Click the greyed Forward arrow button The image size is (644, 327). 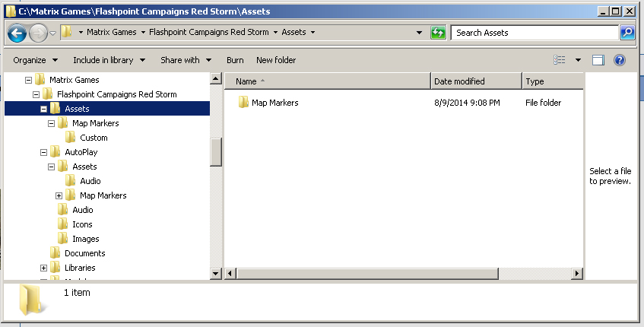(x=38, y=33)
